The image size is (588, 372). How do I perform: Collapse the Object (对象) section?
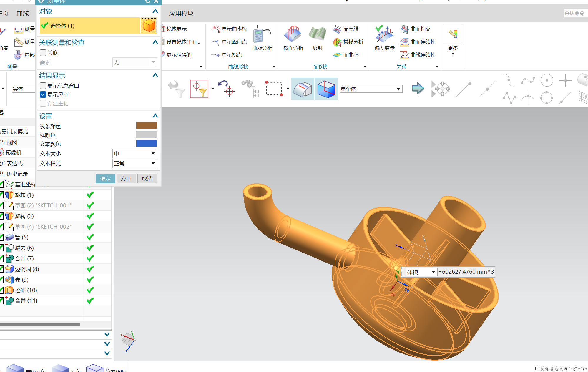coord(155,11)
